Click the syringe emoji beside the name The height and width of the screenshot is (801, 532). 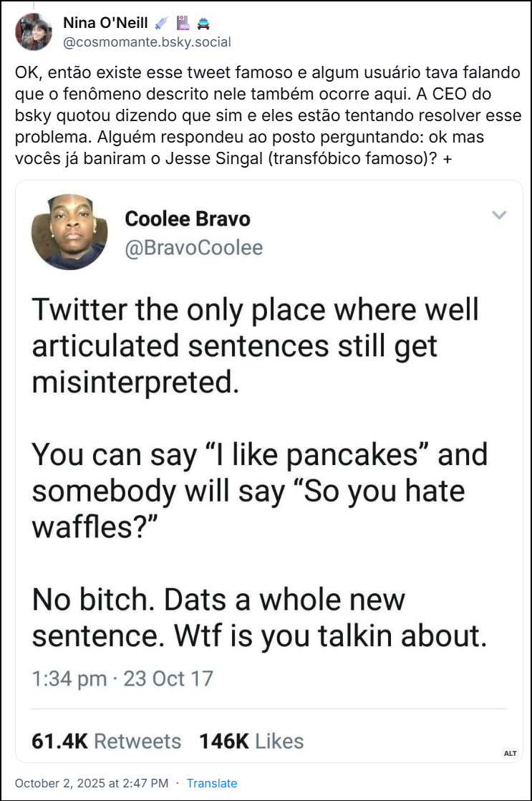coord(162,23)
